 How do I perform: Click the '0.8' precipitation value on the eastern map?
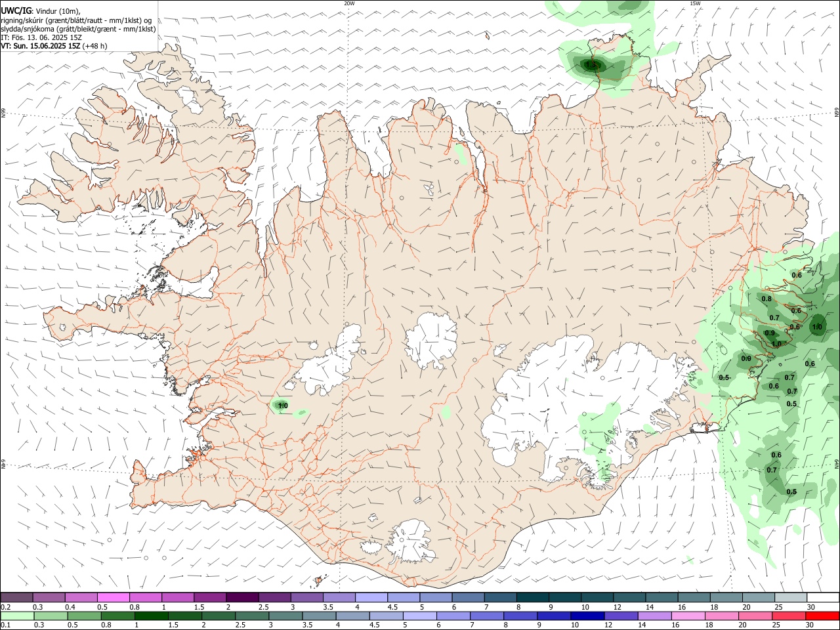tap(766, 299)
